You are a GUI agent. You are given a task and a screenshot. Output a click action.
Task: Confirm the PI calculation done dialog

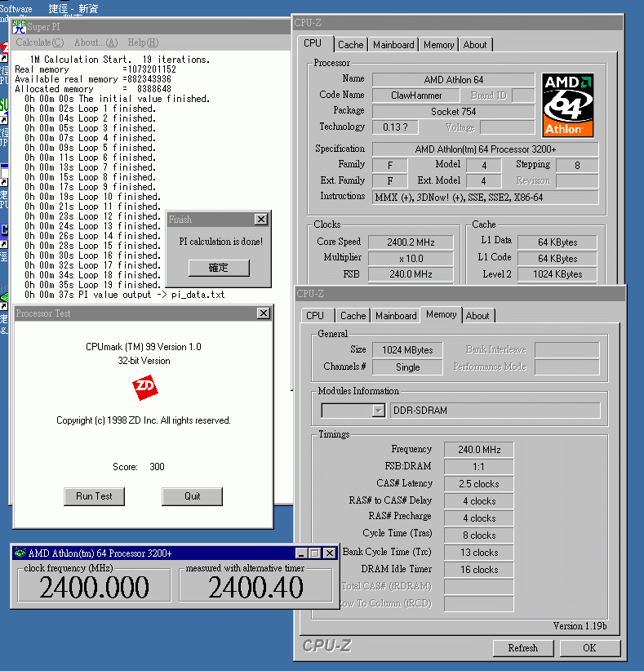219,268
